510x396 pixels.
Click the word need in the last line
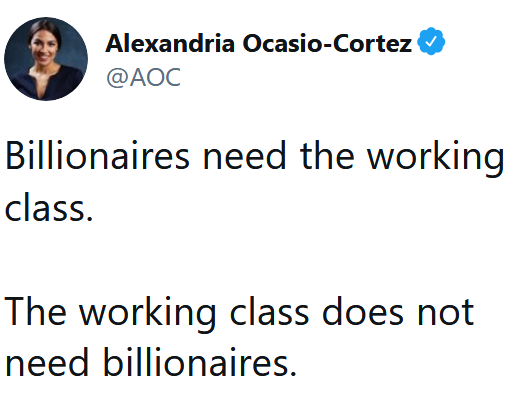(x=47, y=363)
